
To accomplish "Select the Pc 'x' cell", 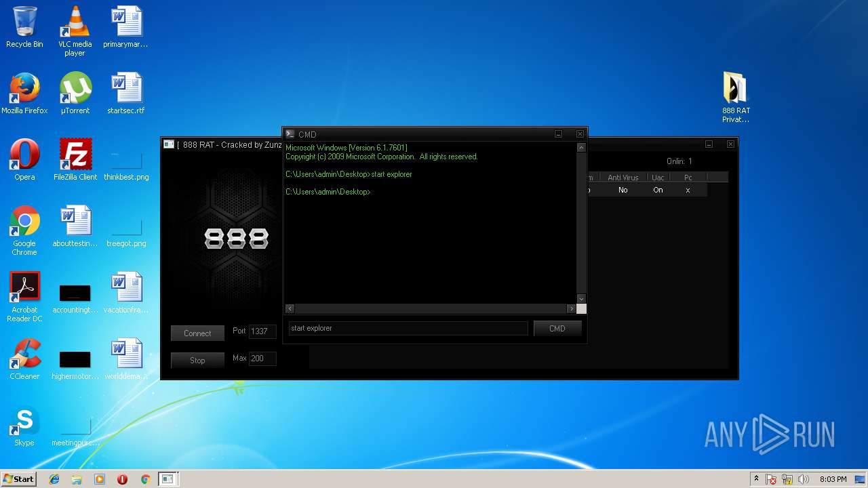I will point(688,190).
